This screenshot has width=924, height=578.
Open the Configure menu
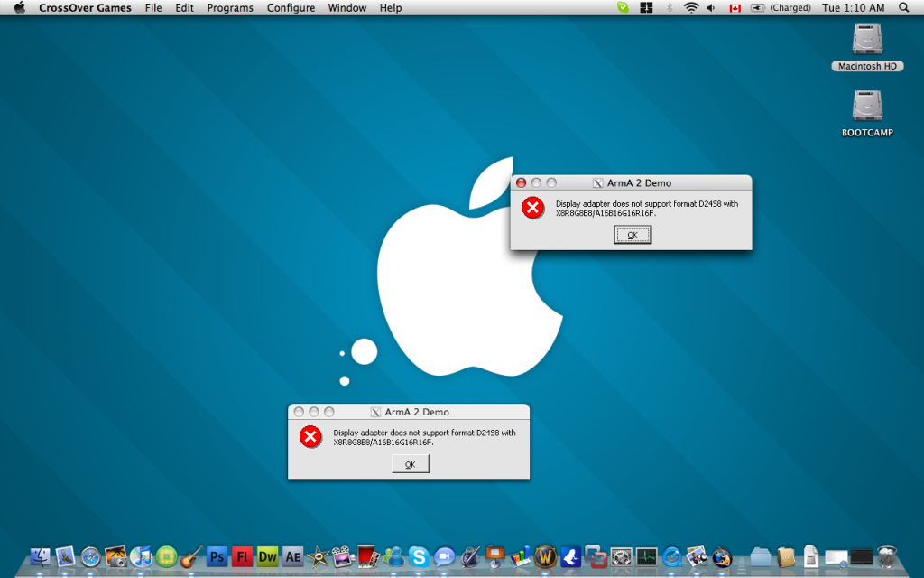[291, 7]
